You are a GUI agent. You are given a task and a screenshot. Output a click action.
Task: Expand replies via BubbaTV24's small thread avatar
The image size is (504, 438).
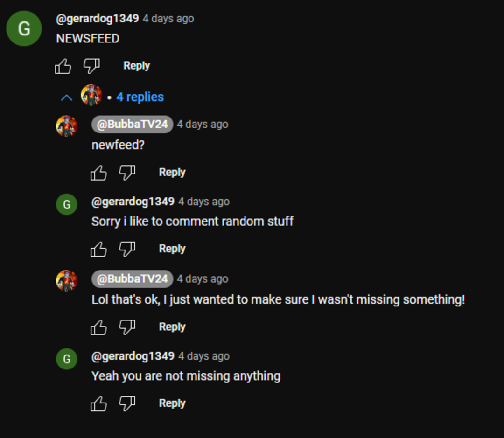(x=91, y=96)
